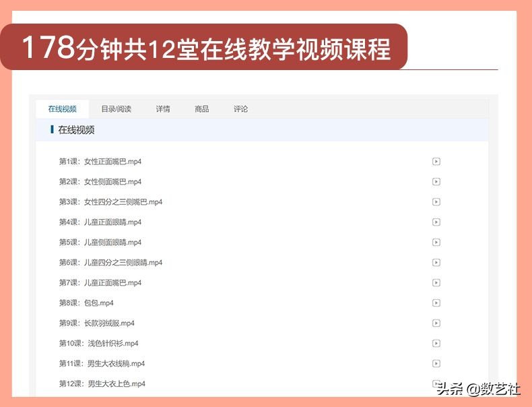
Task: Show the 评论 tab
Action: pos(240,109)
